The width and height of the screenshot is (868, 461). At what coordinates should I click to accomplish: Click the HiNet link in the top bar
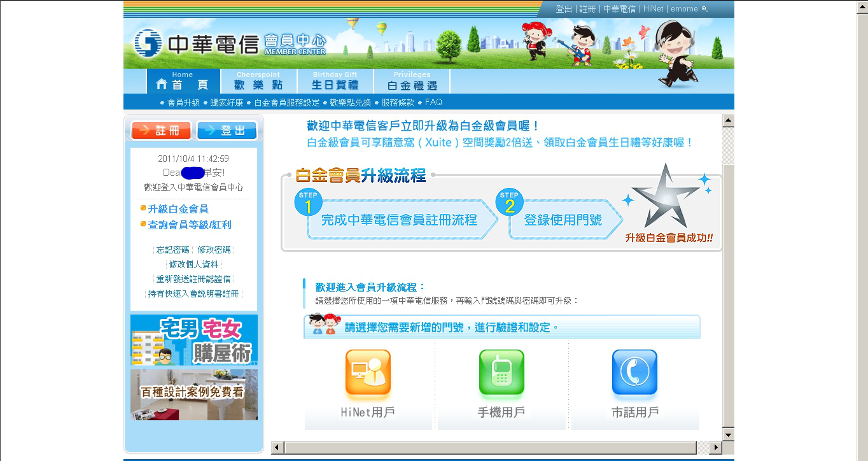click(653, 9)
